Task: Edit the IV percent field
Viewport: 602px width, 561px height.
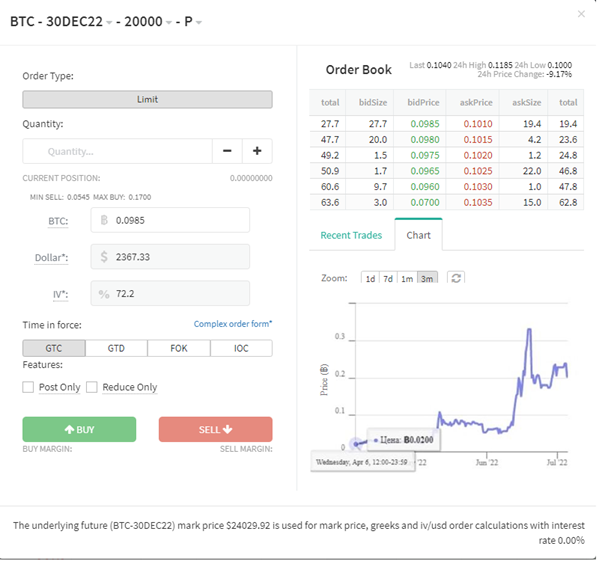Action: point(170,293)
